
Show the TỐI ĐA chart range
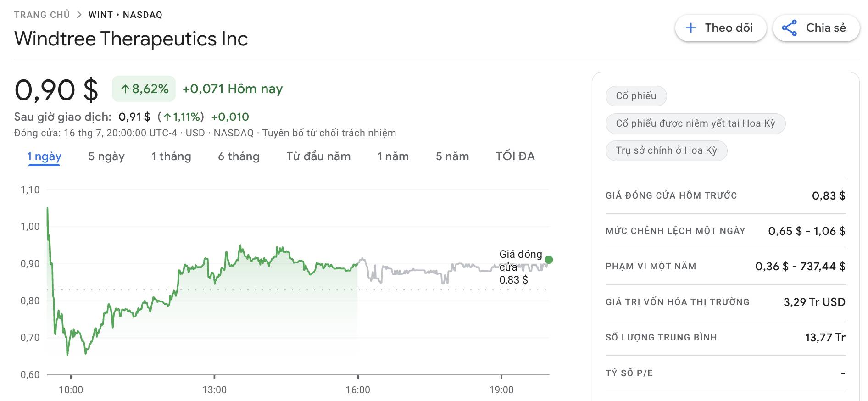coord(515,156)
